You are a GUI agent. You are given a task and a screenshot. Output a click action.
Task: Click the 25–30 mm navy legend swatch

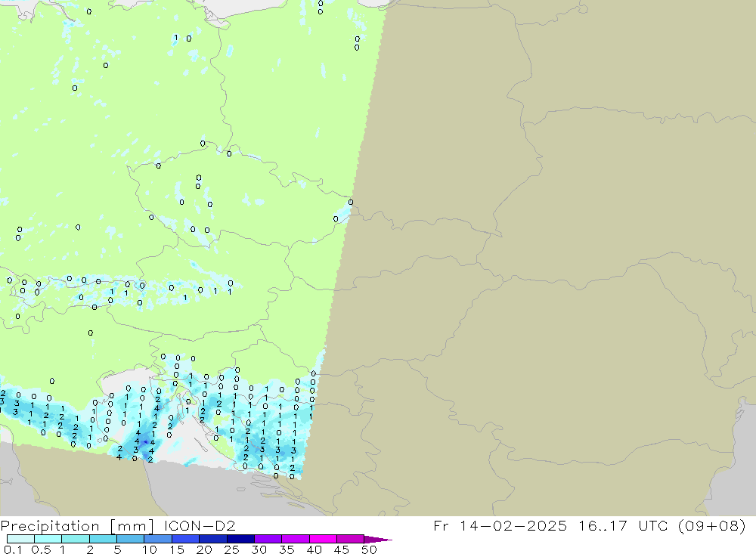[240, 539]
